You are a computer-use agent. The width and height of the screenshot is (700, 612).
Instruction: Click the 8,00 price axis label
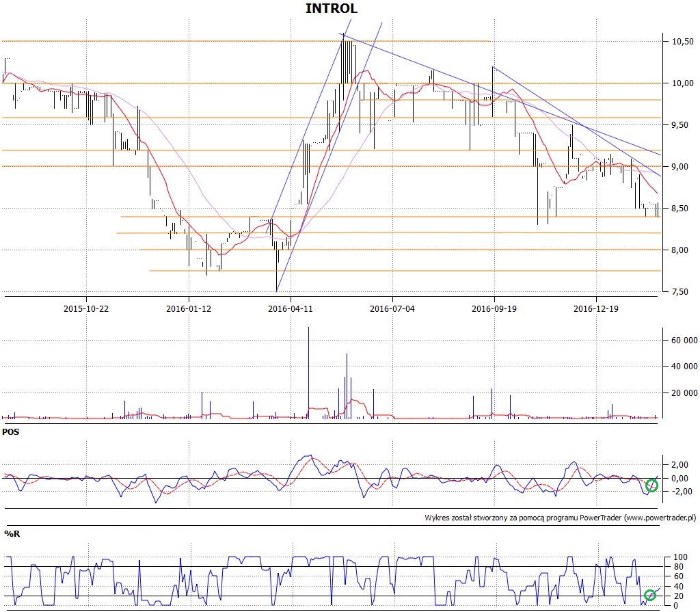[679, 250]
